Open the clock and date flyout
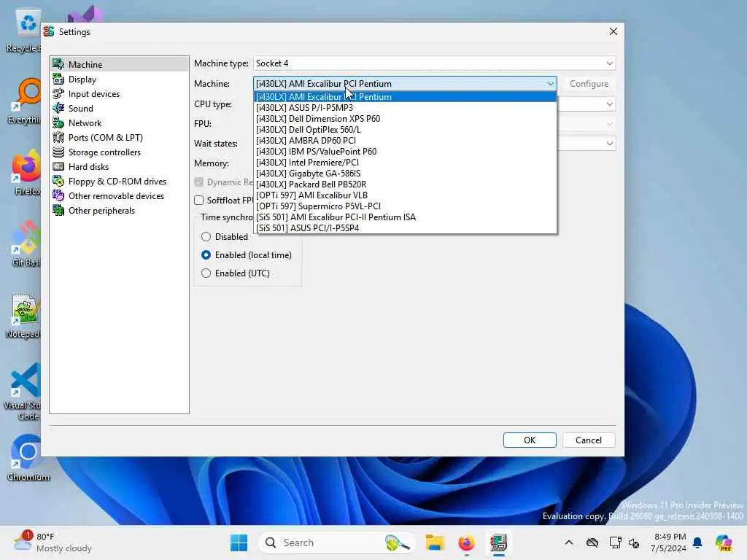The width and height of the screenshot is (747, 560). pyautogui.click(x=670, y=542)
